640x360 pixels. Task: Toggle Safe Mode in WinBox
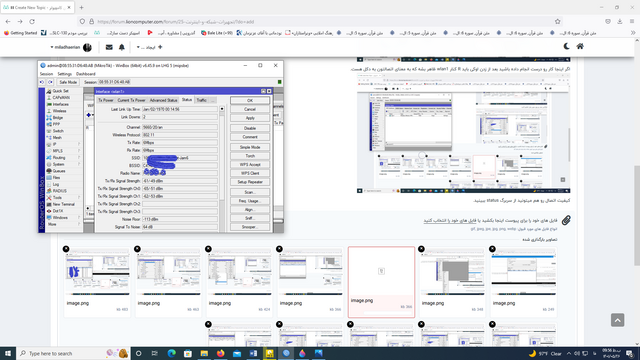click(68, 82)
